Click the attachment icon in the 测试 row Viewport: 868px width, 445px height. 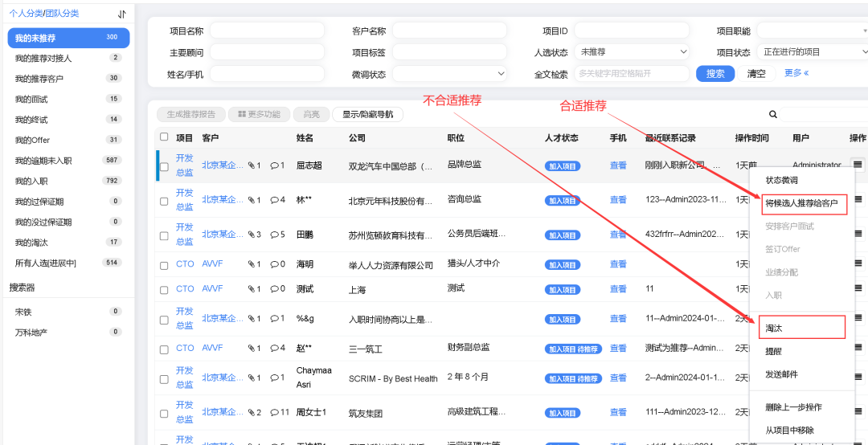(x=252, y=289)
